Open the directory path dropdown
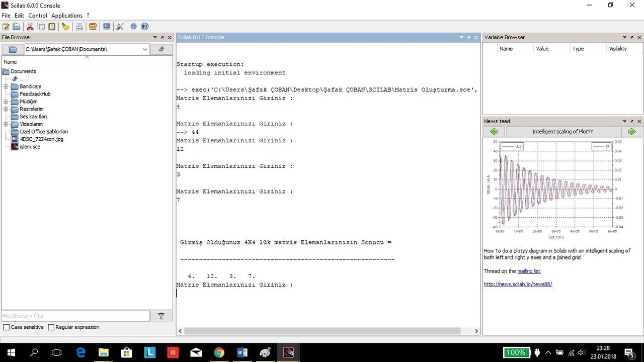Viewport: 644px width, 362px height. 145,49
